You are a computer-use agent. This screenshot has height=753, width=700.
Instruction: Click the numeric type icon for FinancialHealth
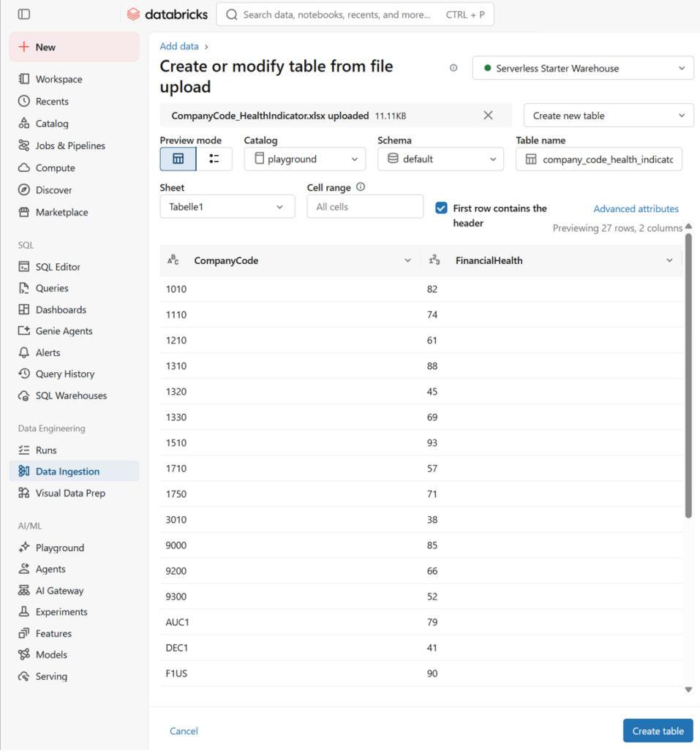[x=434, y=260]
